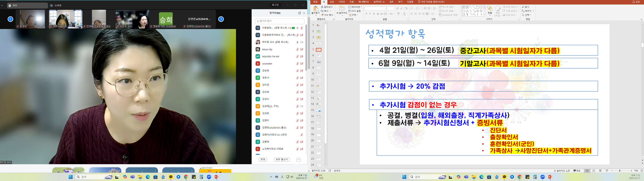Click zoom in plus button in status bar
This screenshot has height=181, width=644.
pos(631,171)
